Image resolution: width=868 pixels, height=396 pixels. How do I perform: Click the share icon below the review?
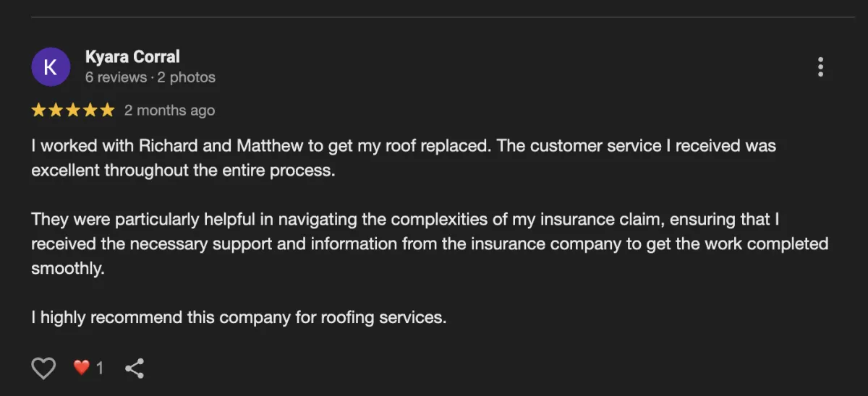point(135,369)
